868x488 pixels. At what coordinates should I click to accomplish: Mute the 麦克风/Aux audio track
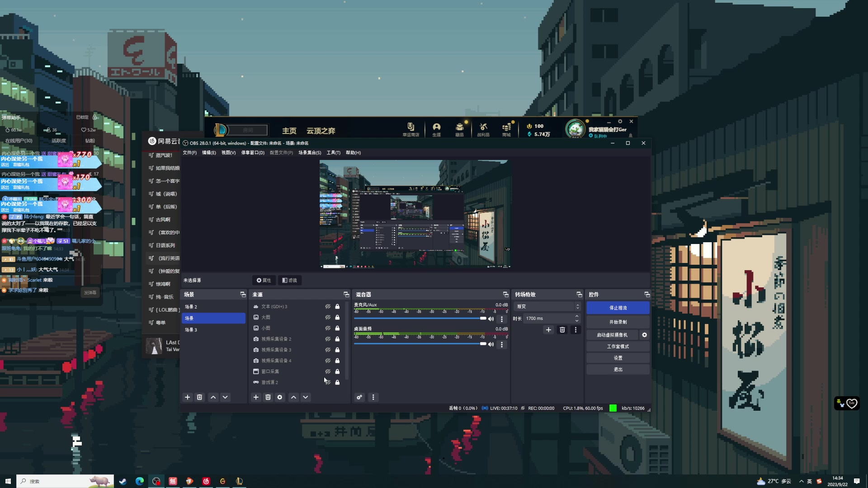[x=491, y=319]
